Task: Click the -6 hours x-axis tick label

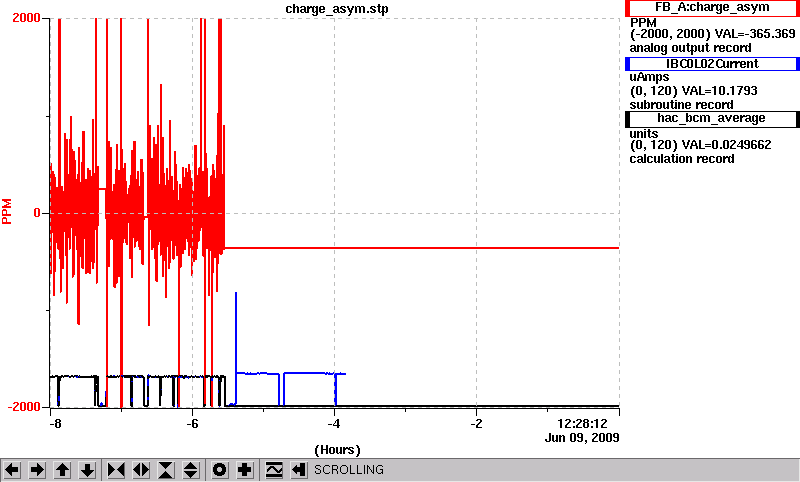Action: (x=192, y=424)
